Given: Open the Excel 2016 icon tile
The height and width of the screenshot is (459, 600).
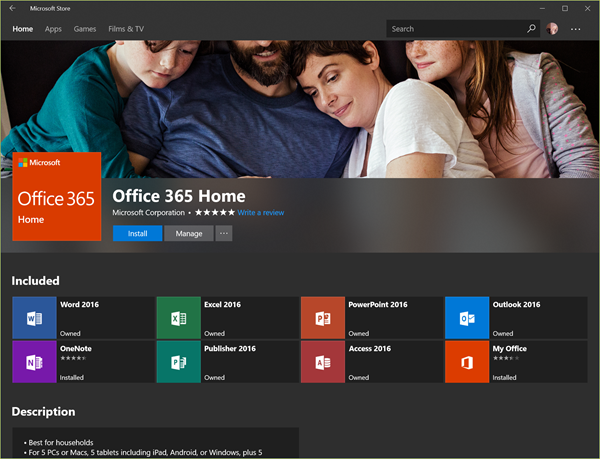Looking at the screenshot, I should (x=178, y=318).
